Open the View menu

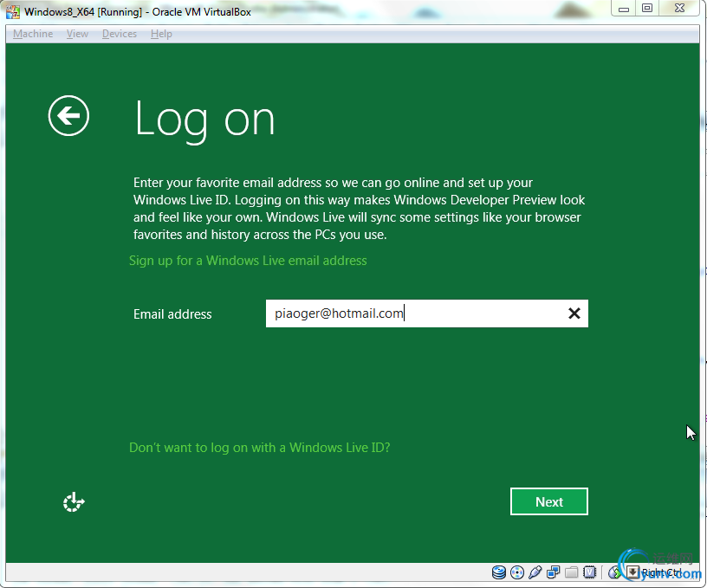pos(78,34)
